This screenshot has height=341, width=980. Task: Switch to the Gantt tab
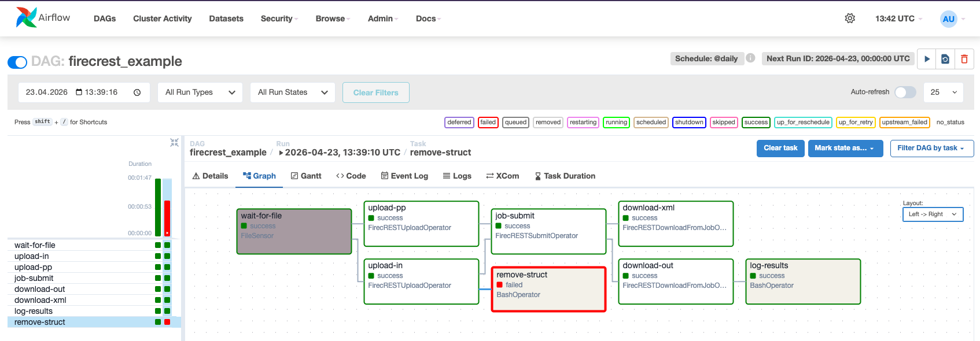tap(306, 176)
